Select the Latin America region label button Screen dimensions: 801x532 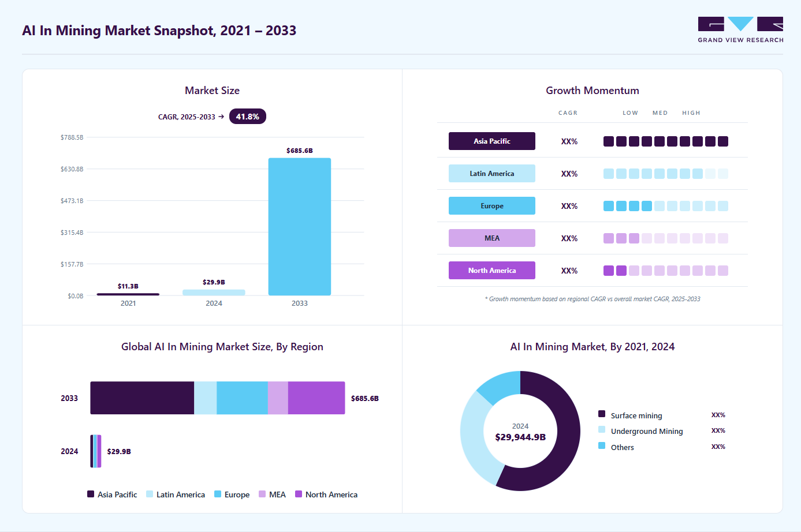point(492,174)
